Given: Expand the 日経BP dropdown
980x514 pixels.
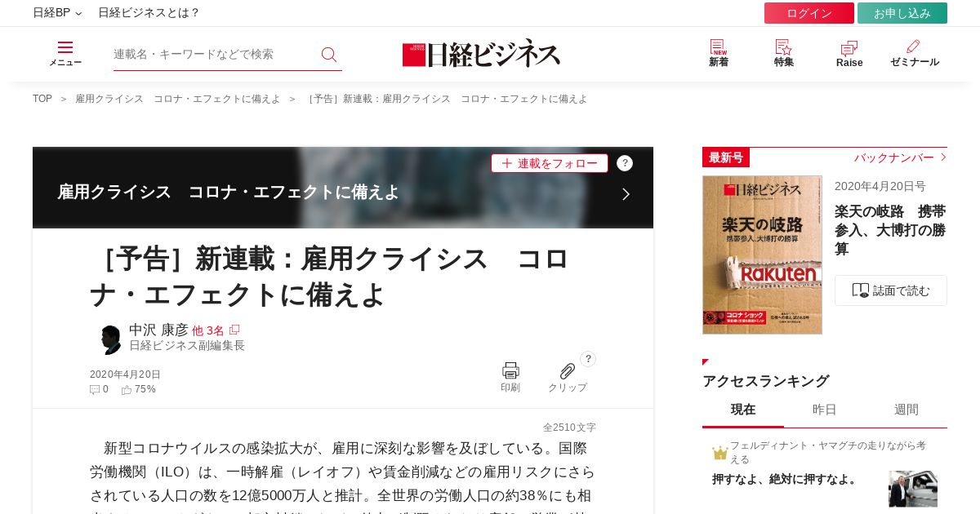Looking at the screenshot, I should point(57,13).
